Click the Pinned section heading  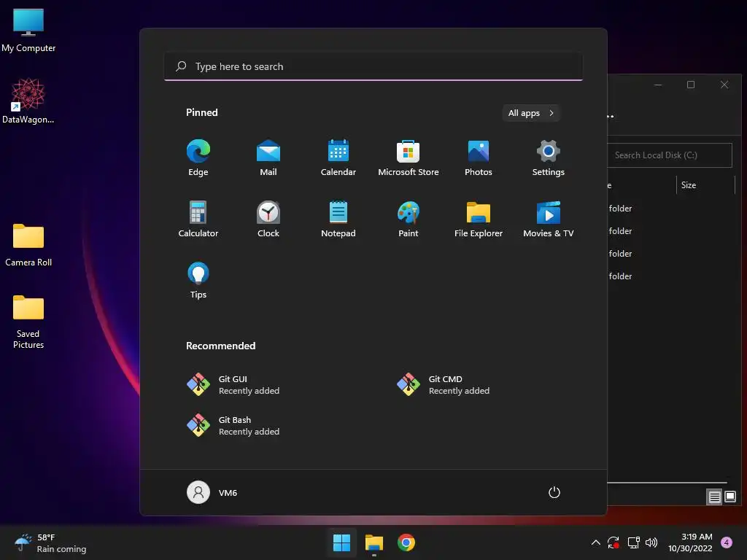pos(202,112)
